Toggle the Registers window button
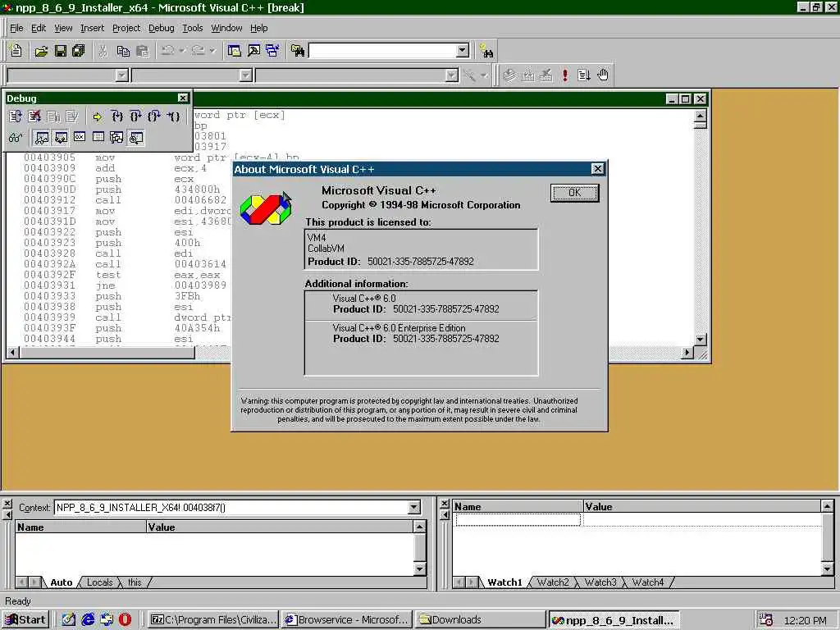840x630 pixels. (x=80, y=137)
